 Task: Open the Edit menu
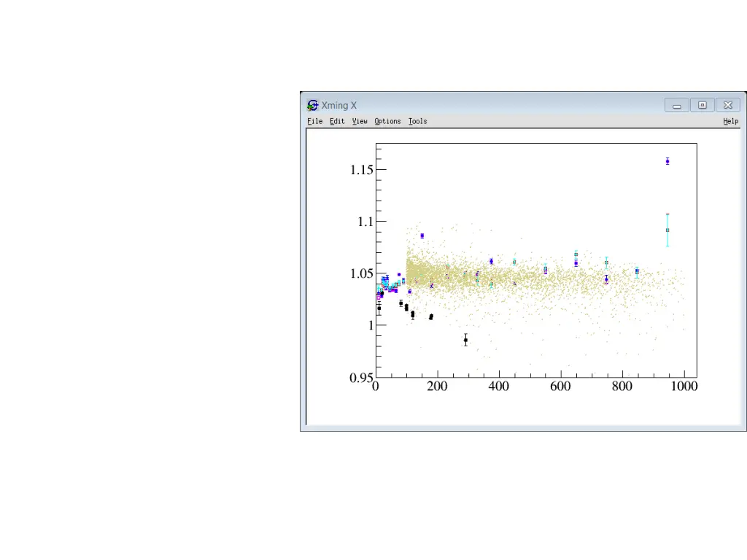[337, 122]
